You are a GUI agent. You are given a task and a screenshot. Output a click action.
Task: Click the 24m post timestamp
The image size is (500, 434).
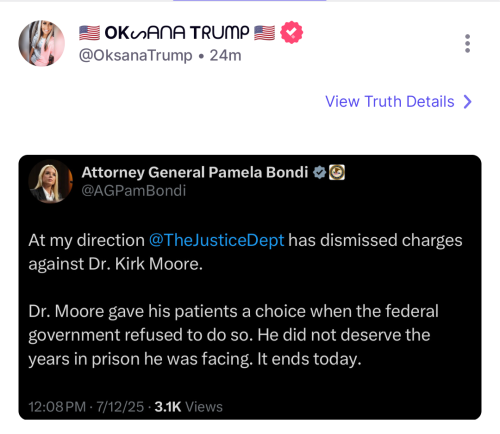click(x=225, y=55)
